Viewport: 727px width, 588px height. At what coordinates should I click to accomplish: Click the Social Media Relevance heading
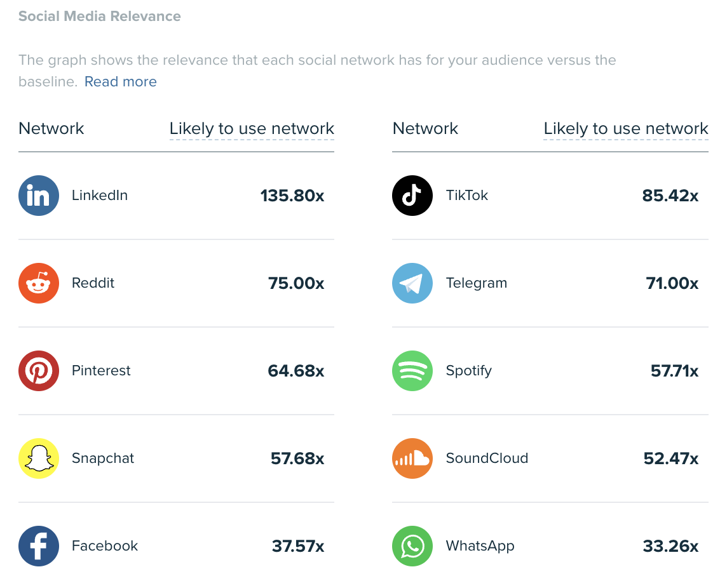[100, 17]
